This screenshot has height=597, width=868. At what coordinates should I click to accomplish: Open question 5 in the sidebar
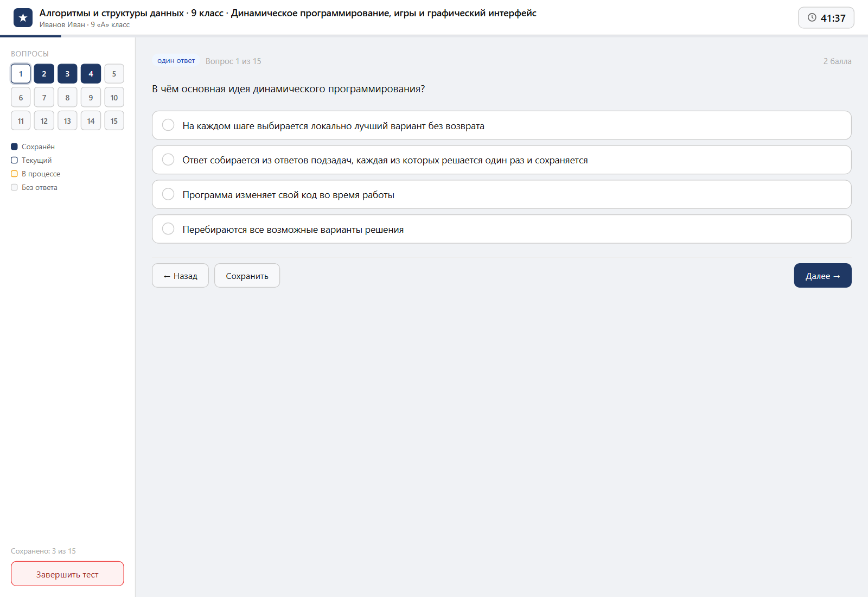click(x=114, y=74)
